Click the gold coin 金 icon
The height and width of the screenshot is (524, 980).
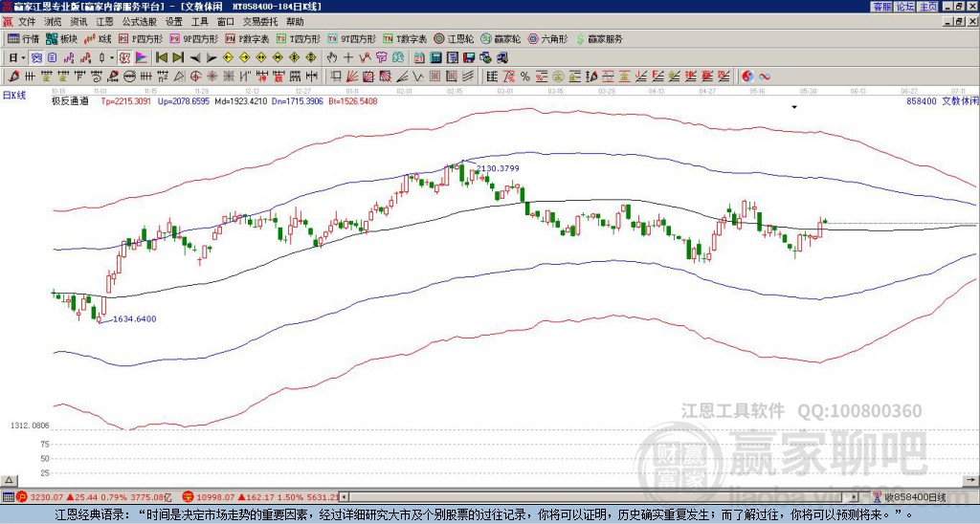[x=558, y=76]
